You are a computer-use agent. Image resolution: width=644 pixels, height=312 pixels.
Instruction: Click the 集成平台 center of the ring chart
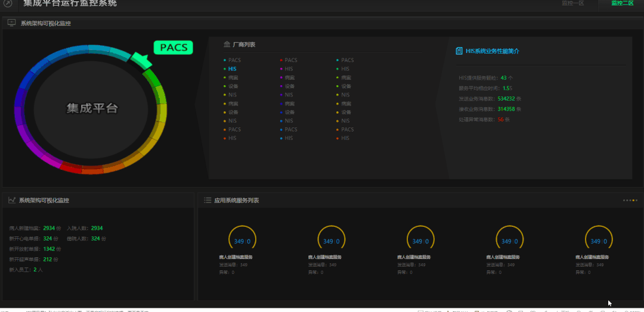click(x=92, y=108)
